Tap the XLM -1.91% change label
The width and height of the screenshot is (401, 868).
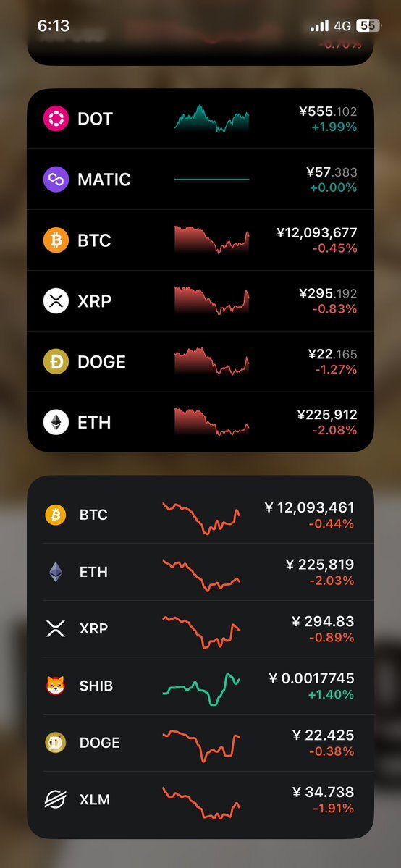(334, 808)
